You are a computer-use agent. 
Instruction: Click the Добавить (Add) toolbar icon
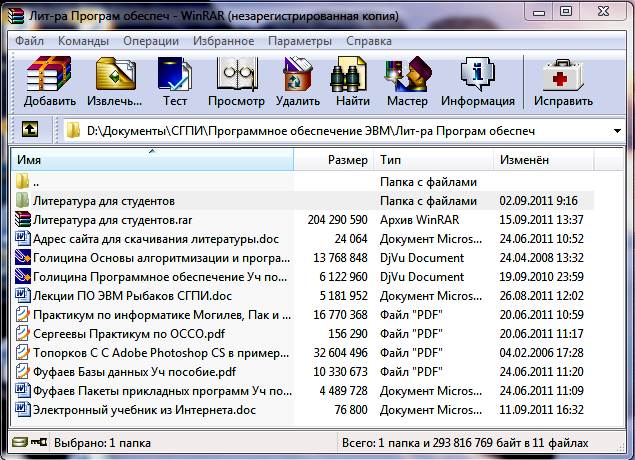[x=49, y=74]
